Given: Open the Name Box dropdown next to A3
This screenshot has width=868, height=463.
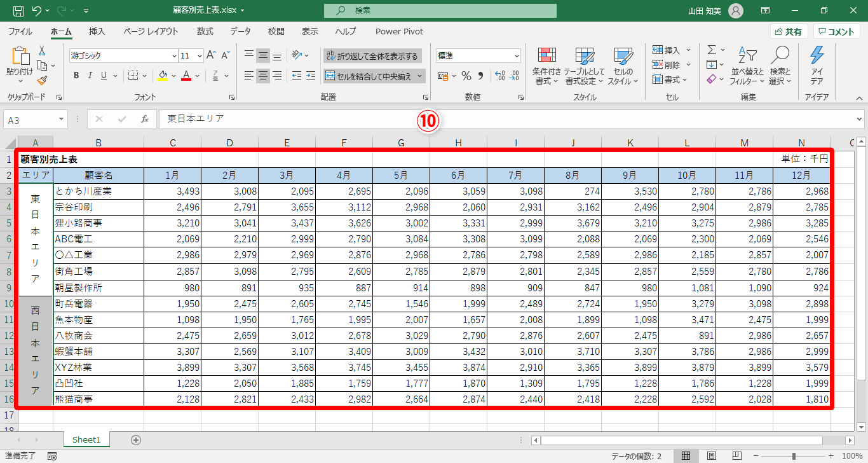Looking at the screenshot, I should (x=61, y=119).
